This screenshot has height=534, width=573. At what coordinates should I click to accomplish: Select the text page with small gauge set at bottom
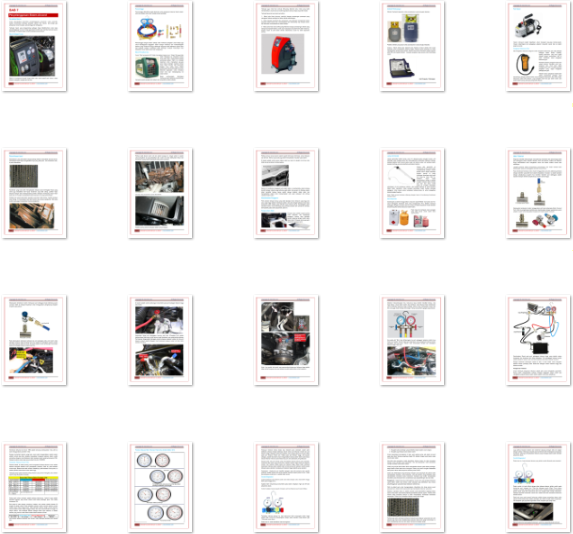(x=286, y=487)
